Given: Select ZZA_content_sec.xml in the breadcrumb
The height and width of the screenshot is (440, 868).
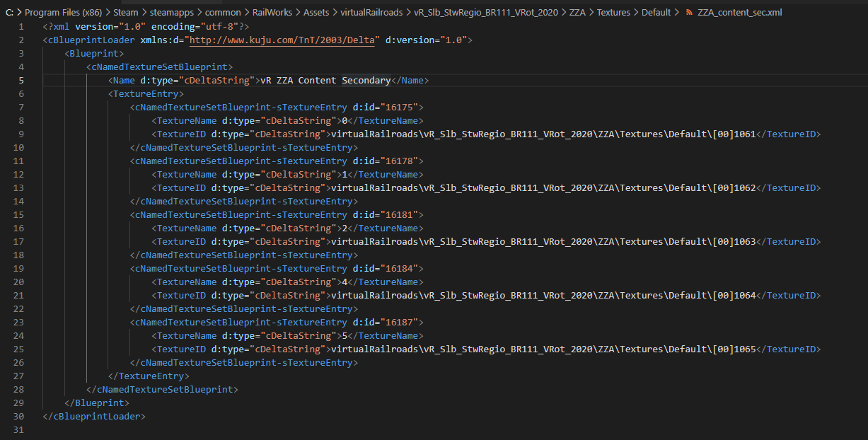Looking at the screenshot, I should pos(740,13).
